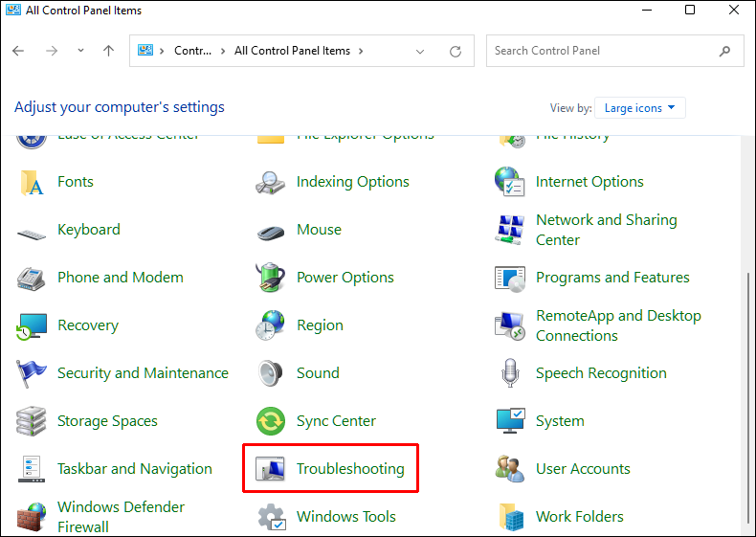The image size is (756, 537).
Task: Open the User Accounts icon
Action: point(510,469)
